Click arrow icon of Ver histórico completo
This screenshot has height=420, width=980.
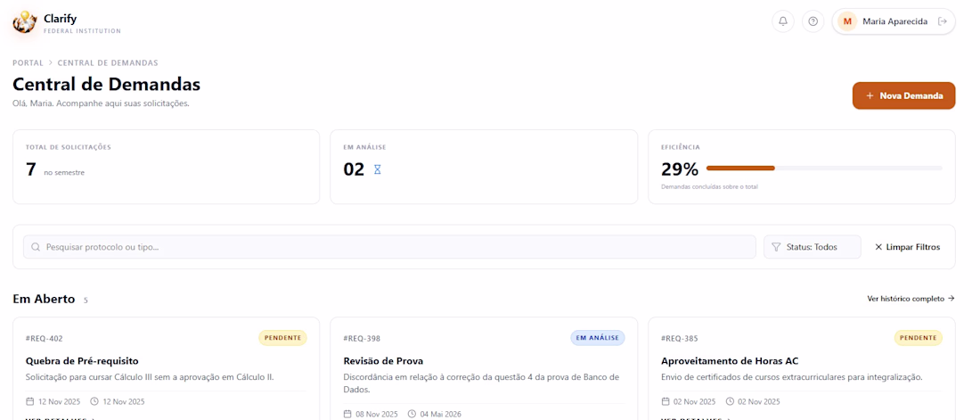951,299
